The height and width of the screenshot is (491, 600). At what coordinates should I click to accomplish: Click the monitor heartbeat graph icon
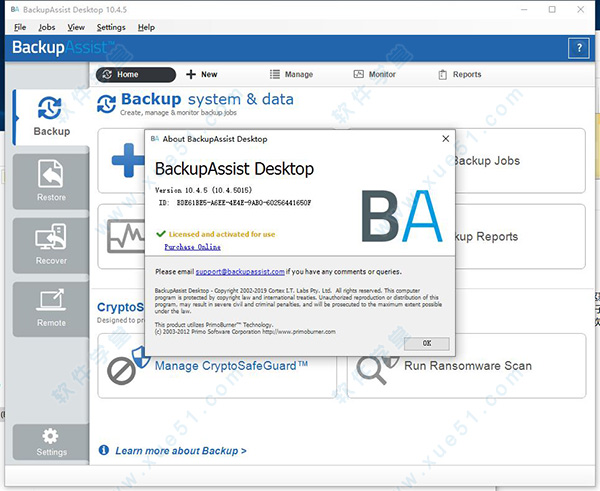click(x=126, y=236)
